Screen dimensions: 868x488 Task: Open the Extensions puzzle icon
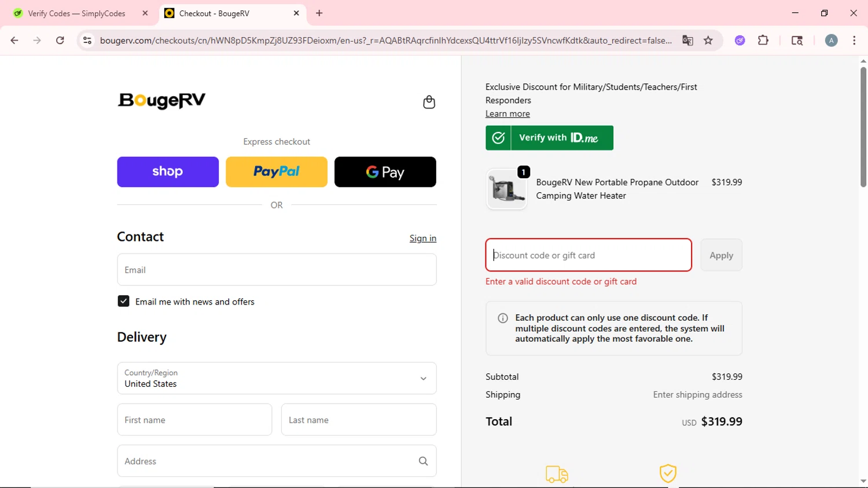click(763, 41)
